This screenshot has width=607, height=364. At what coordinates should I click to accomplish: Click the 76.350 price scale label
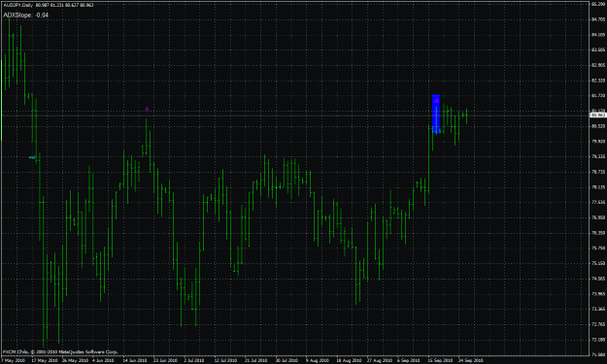(x=598, y=233)
